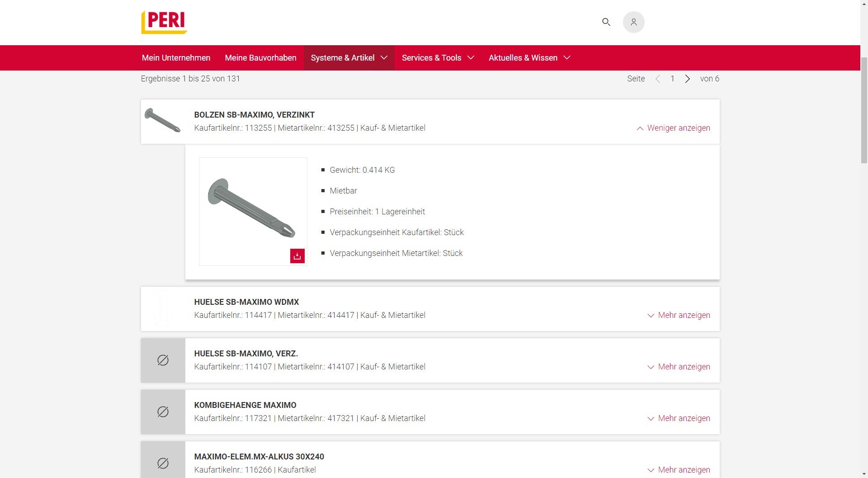The image size is (868, 478).
Task: Click the previous page arrow
Action: point(658,79)
